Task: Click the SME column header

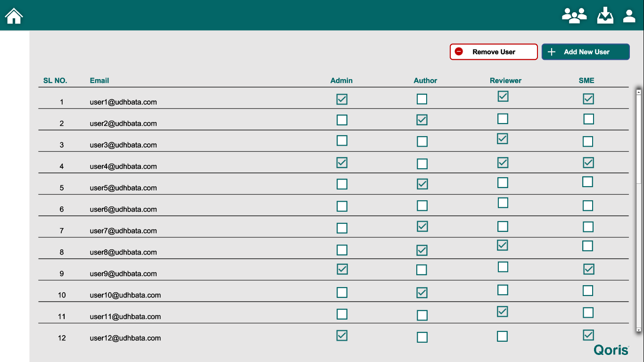Action: point(586,81)
